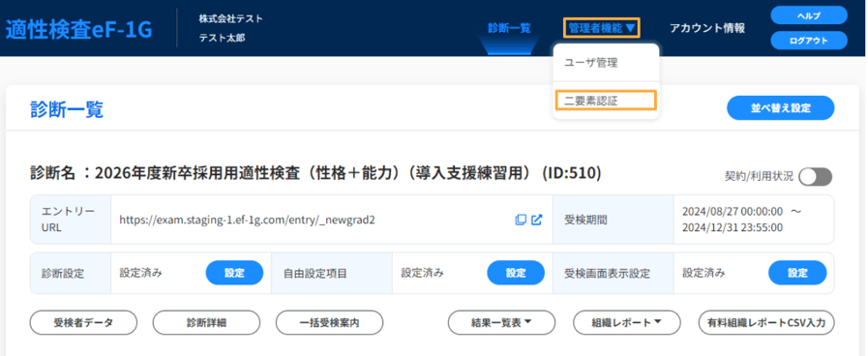Click the 診断名 title with ID:510

point(315,173)
